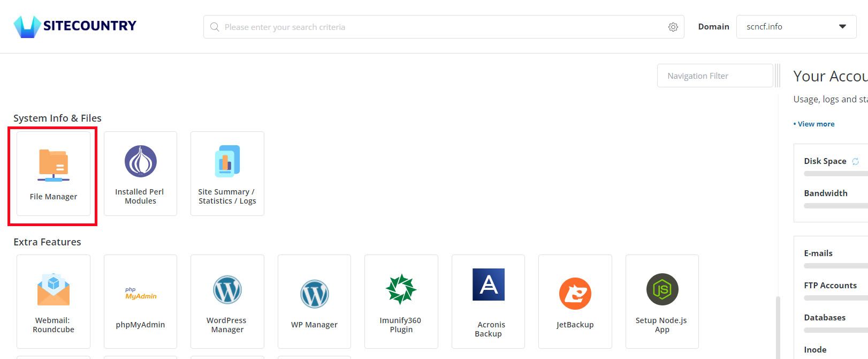Image resolution: width=868 pixels, height=359 pixels.
Task: Open Setup Node.js App icon
Action: [663, 290]
